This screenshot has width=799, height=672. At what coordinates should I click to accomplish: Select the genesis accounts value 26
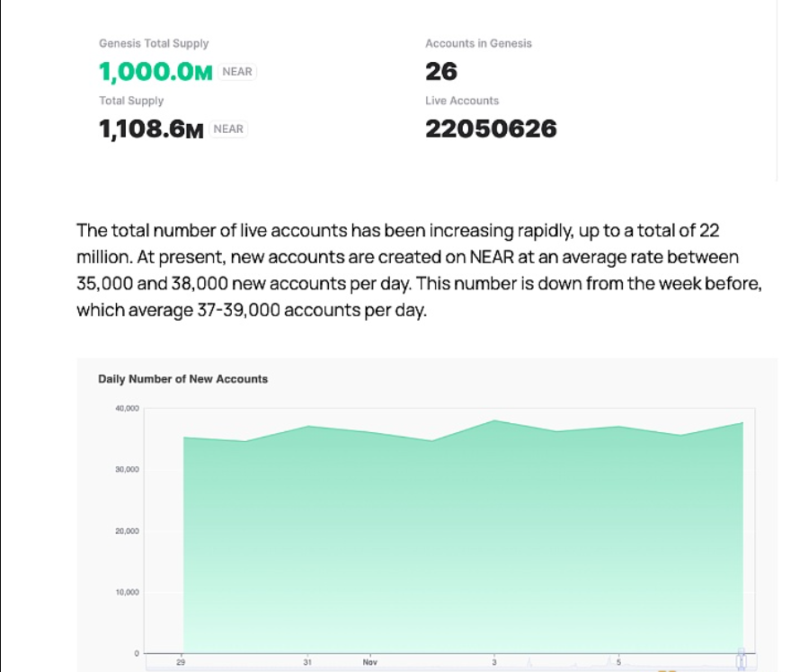(x=441, y=72)
